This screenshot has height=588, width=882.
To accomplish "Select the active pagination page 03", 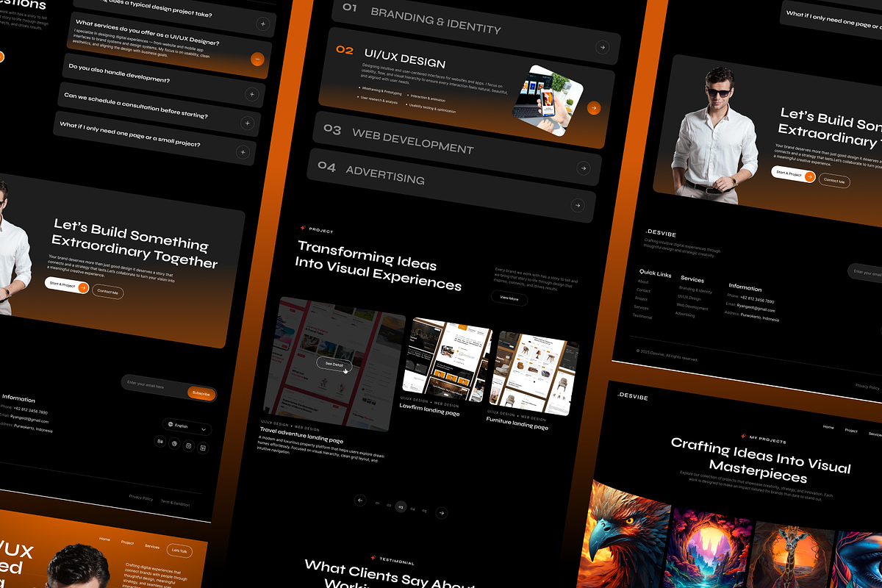I will tap(401, 506).
